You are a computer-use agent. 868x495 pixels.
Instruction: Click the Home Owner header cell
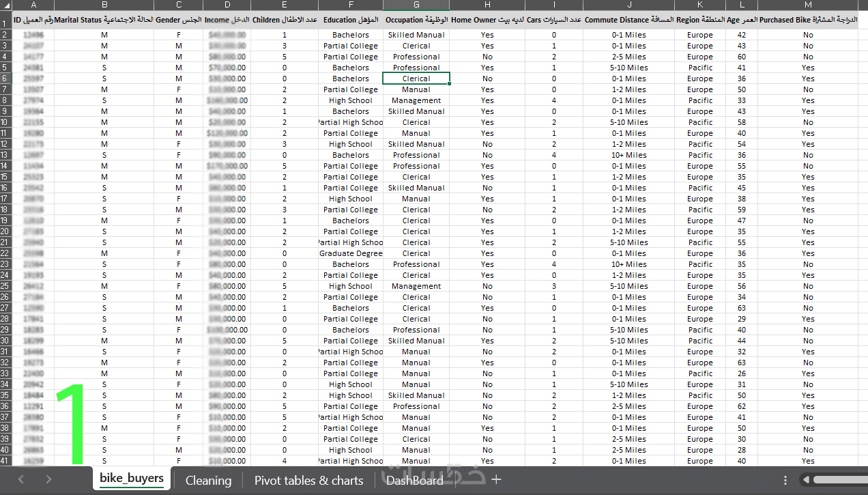coord(487,20)
